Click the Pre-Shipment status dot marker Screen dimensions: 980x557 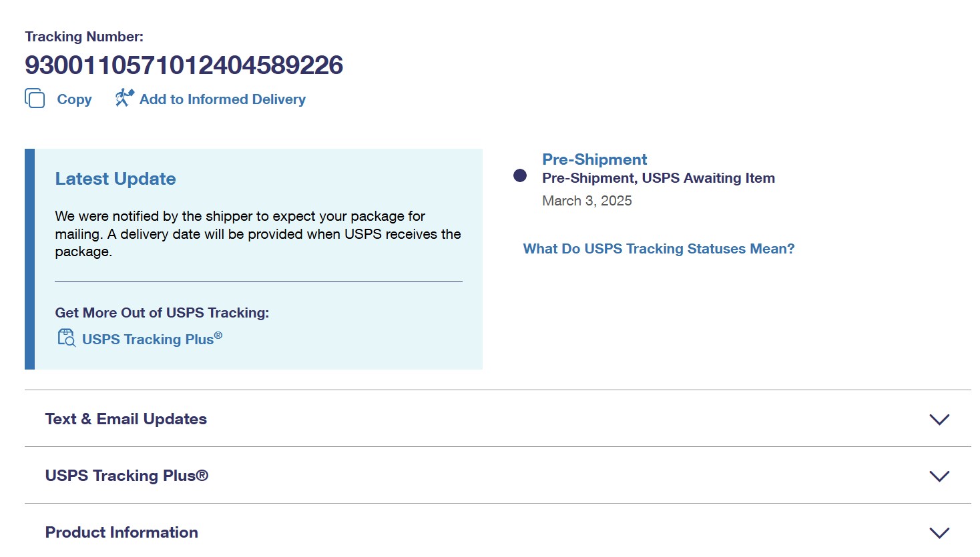(520, 175)
